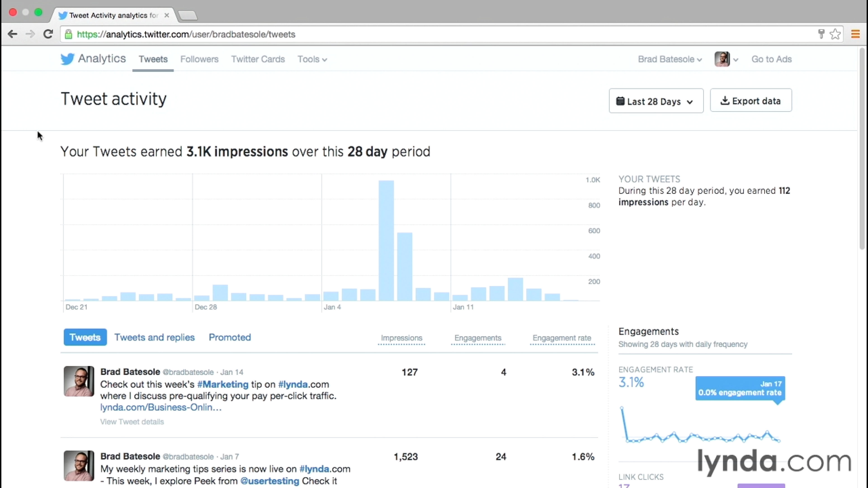Bookmark page with the star icon
The height and width of the screenshot is (488, 868).
tap(835, 34)
